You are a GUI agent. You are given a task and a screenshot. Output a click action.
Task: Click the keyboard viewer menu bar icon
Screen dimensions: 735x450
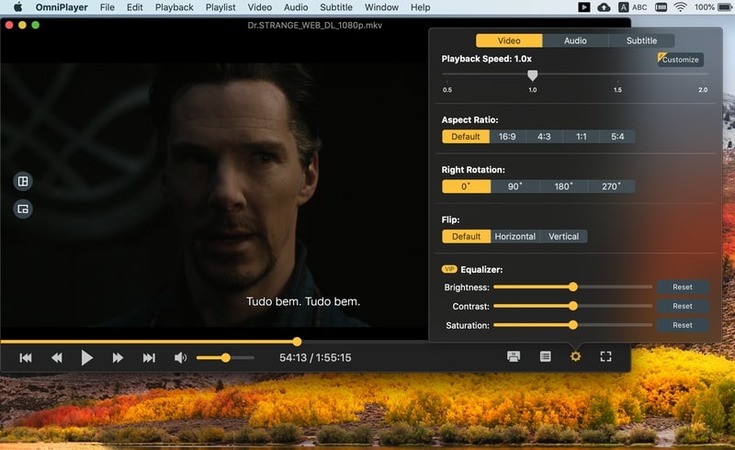[661, 7]
